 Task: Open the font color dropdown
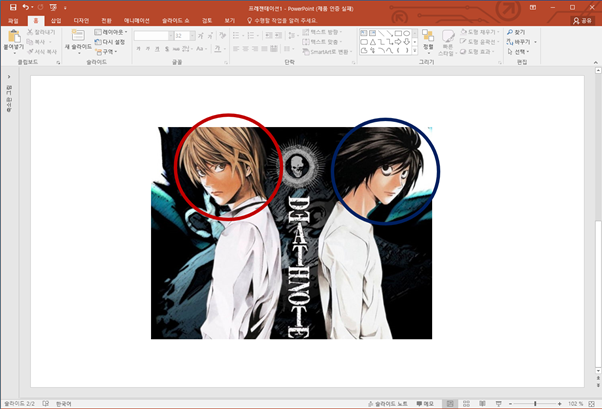tap(224, 49)
